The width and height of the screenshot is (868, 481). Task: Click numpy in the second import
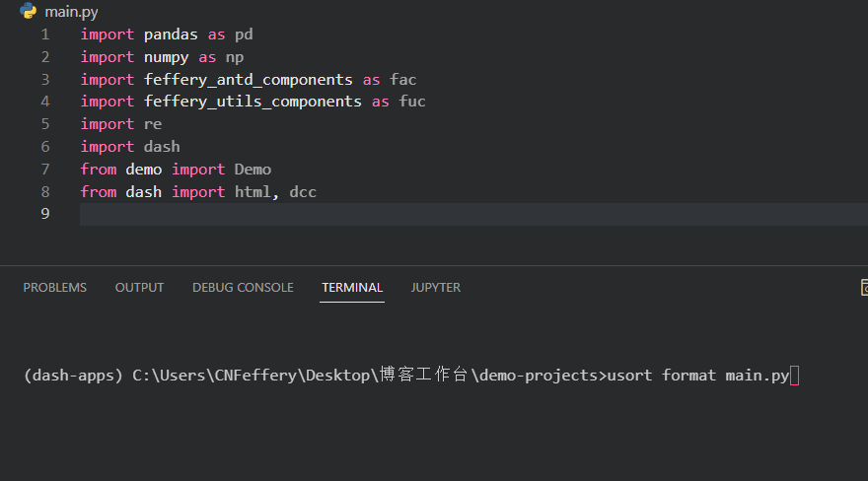(166, 57)
